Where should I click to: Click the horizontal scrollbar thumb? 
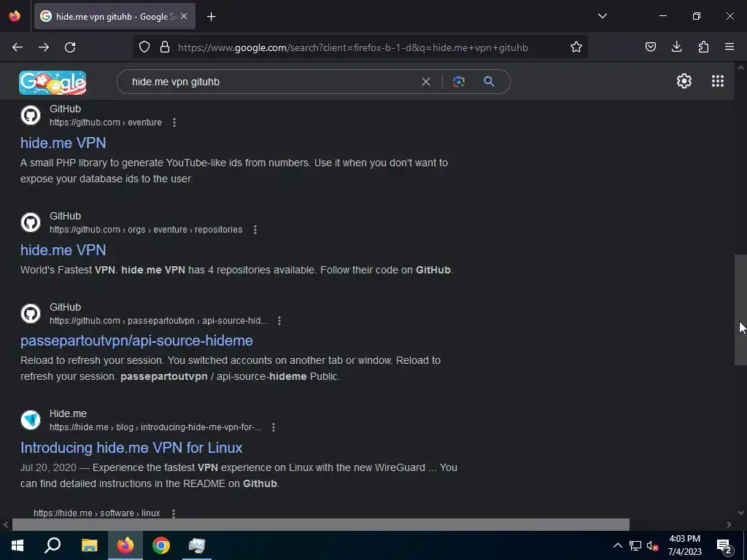tap(321, 524)
